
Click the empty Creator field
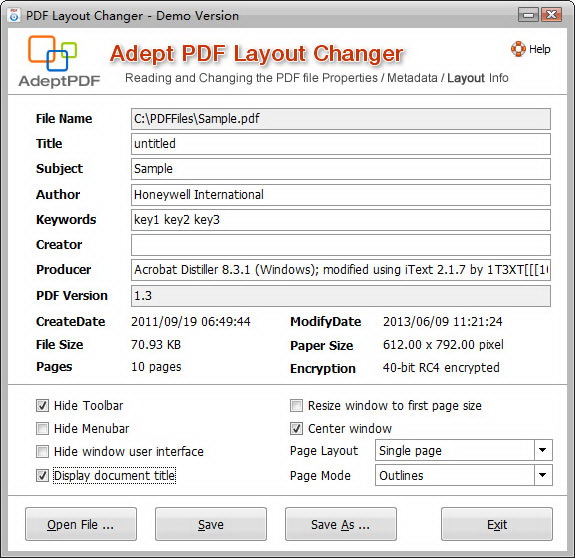[341, 245]
